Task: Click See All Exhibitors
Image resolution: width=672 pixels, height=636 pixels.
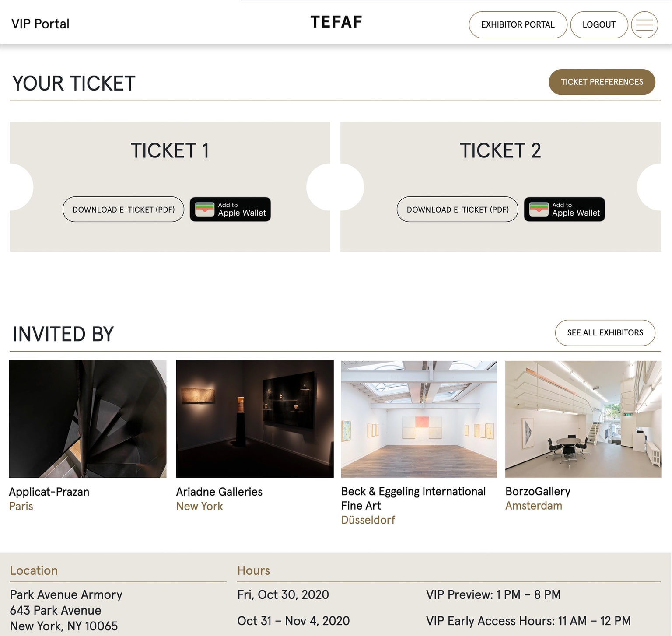Action: tap(605, 333)
